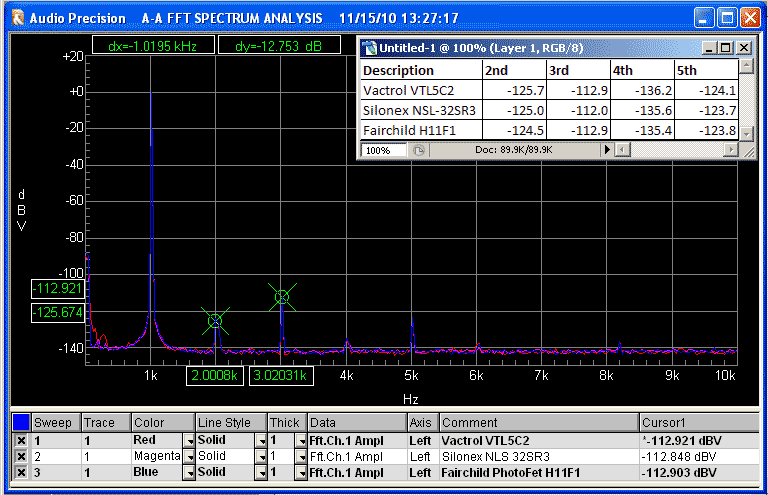Click the horizontal scrollbar right arrow in Untitled-1
This screenshot has width=768, height=495.
731,149
